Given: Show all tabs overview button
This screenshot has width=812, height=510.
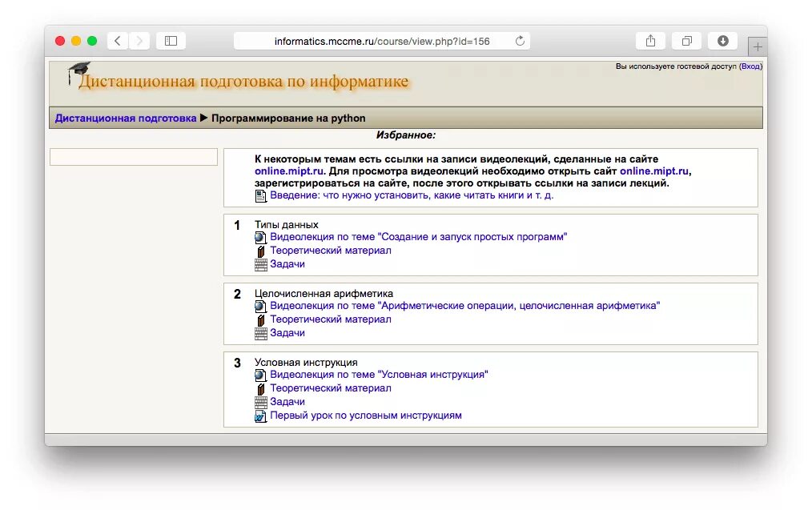Looking at the screenshot, I should pos(687,41).
